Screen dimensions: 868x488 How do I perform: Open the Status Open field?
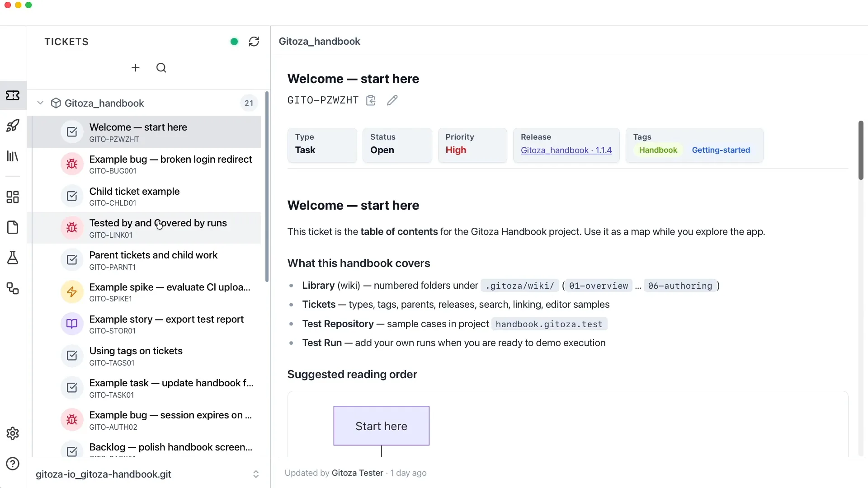click(x=397, y=145)
